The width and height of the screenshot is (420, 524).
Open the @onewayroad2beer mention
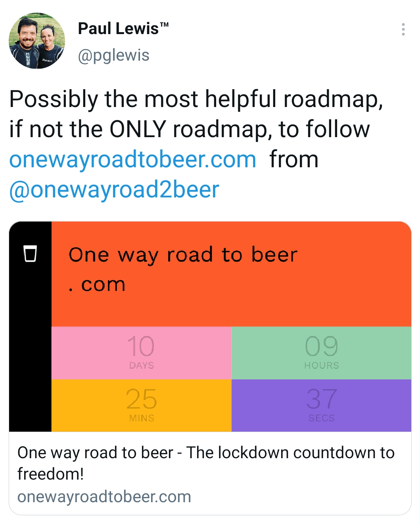click(x=114, y=190)
